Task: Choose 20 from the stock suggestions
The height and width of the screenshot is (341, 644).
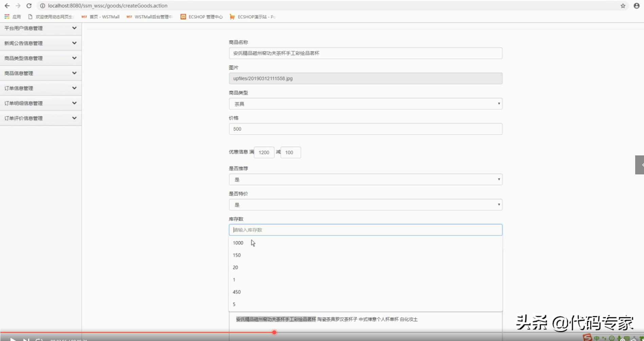Action: (365, 267)
